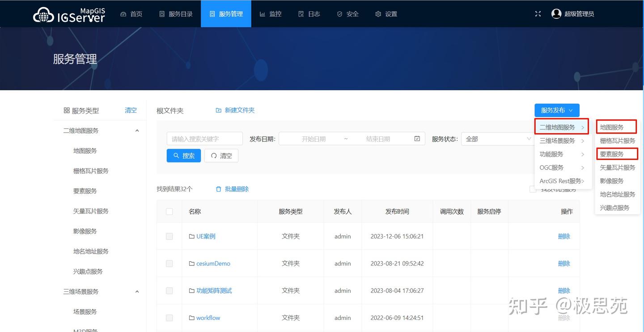Open the 安全 security page
The image size is (644, 332).
click(347, 14)
